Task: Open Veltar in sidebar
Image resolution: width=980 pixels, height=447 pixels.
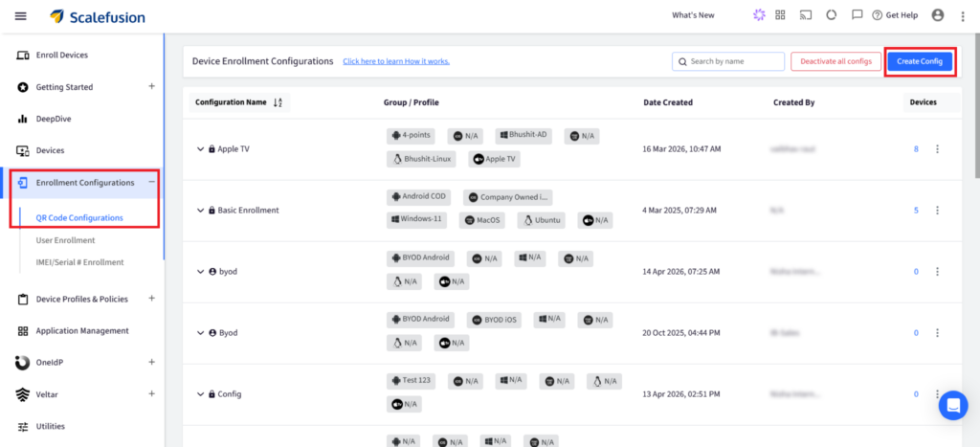Action: 47,394
